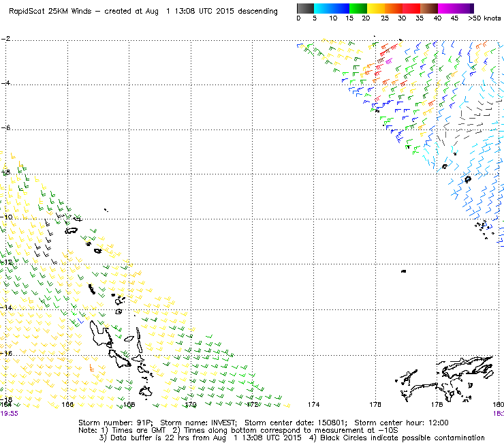Click the "RapidScat 25KM Winds" title text

(50, 12)
